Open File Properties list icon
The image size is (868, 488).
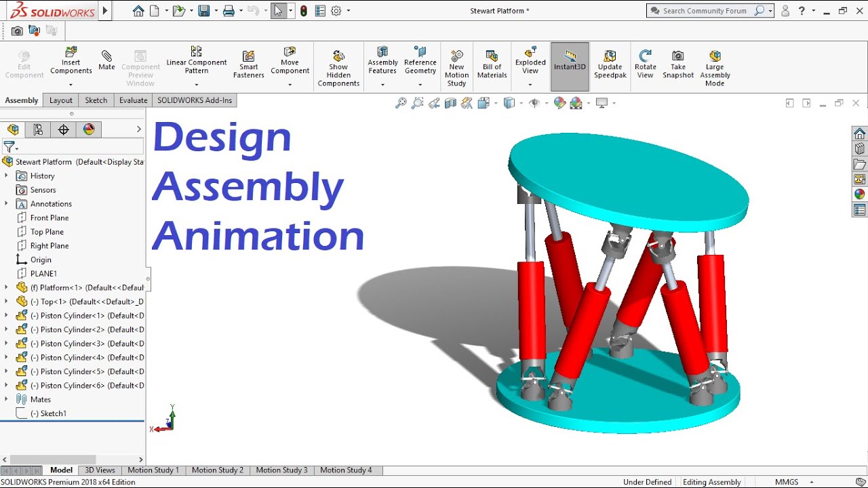tap(320, 11)
